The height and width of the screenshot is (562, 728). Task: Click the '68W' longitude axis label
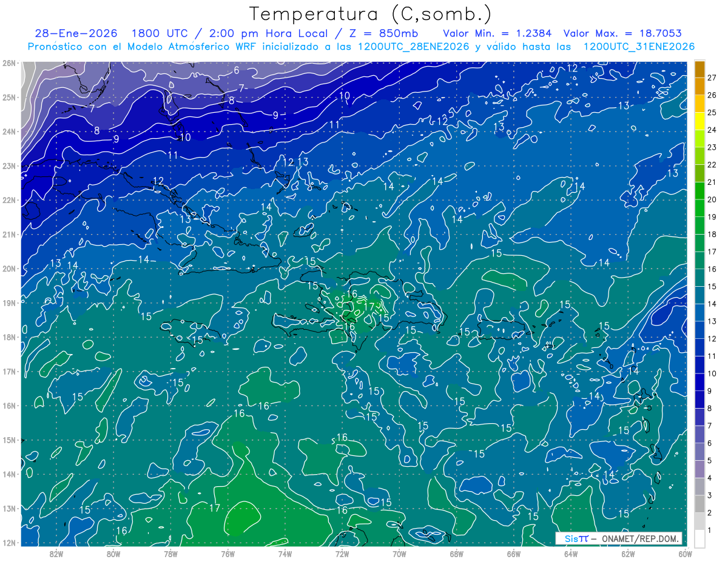tap(457, 553)
